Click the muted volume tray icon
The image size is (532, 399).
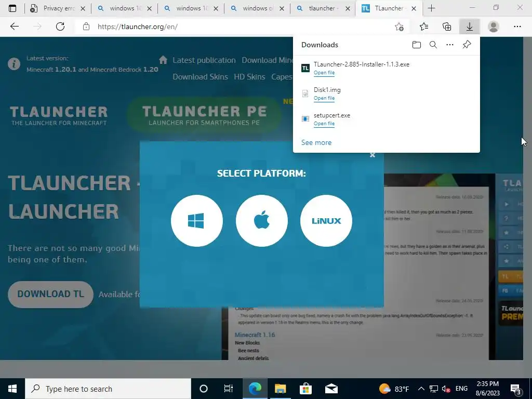click(446, 389)
